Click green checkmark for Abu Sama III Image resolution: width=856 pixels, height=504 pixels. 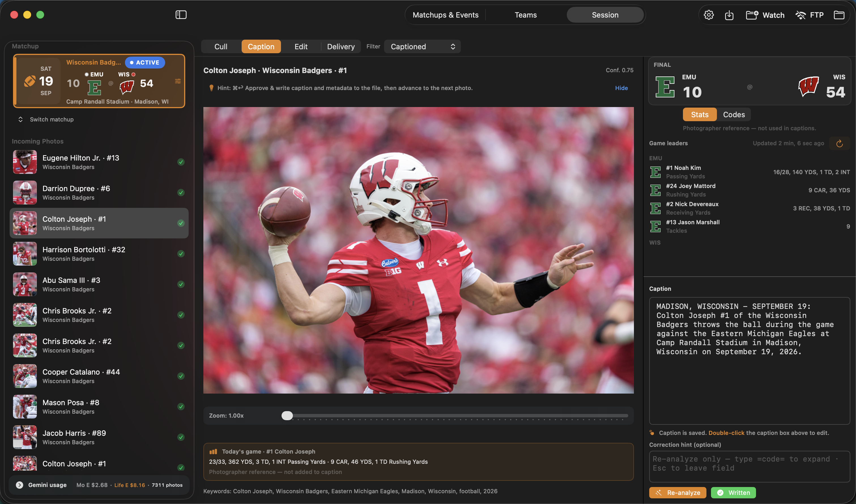(x=181, y=284)
